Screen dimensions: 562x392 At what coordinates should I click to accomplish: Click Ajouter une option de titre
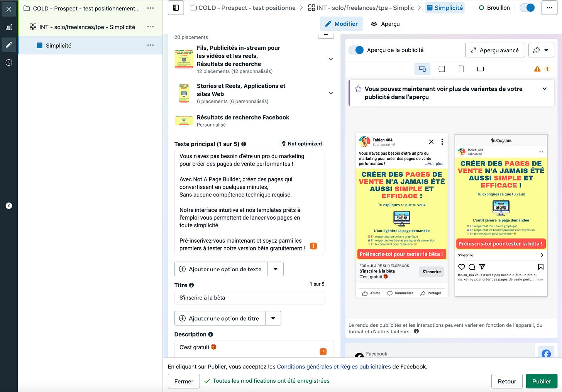tap(220, 318)
